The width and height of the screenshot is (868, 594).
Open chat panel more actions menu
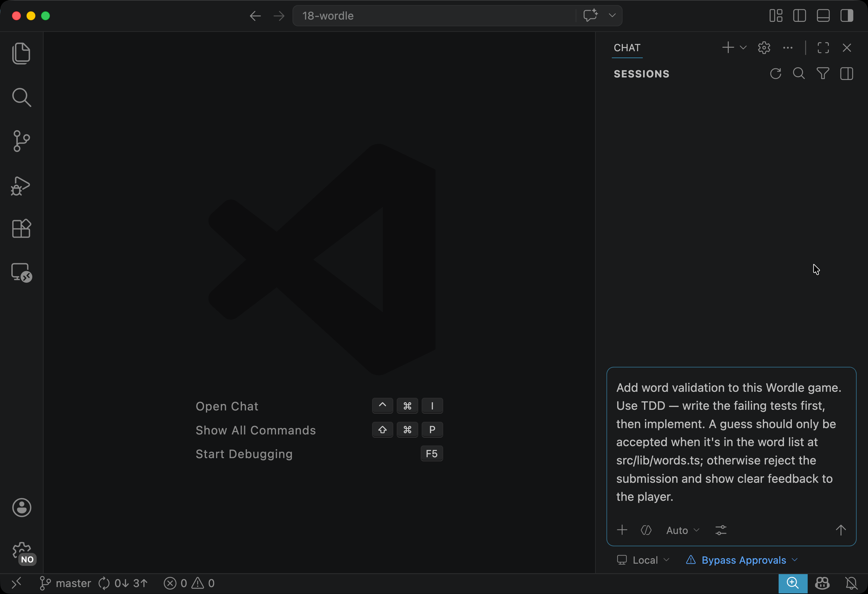788,47
